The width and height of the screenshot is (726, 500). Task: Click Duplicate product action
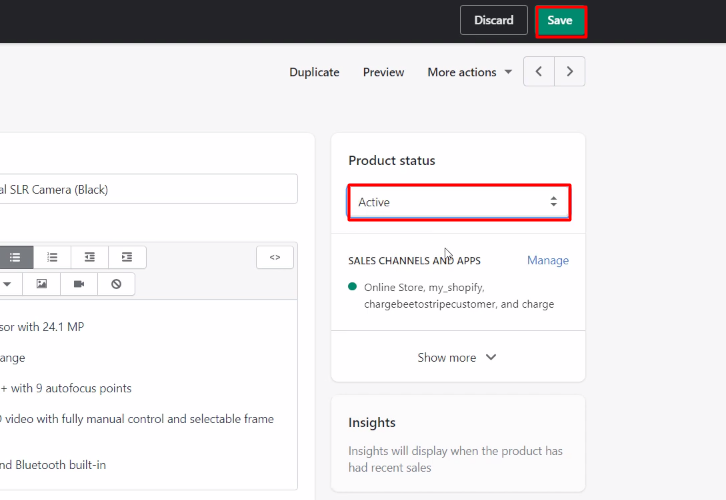[x=314, y=72]
